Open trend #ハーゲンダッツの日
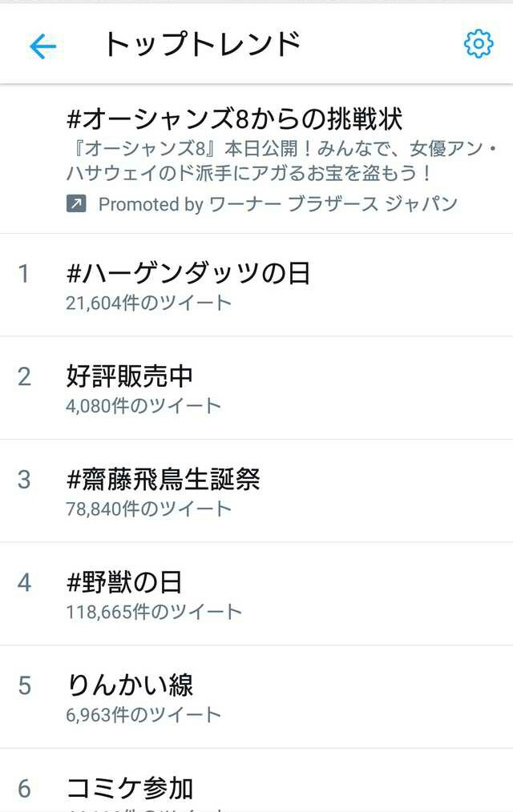 tap(188, 274)
